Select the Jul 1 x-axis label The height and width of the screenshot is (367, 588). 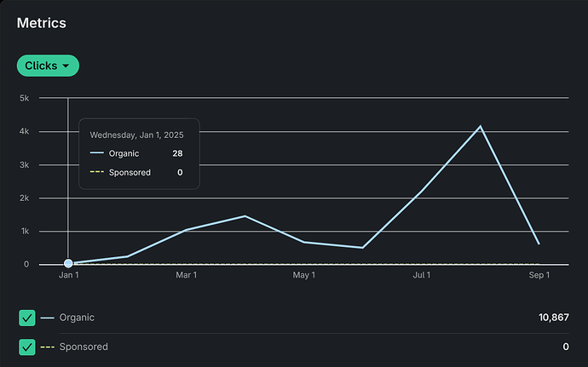point(421,275)
